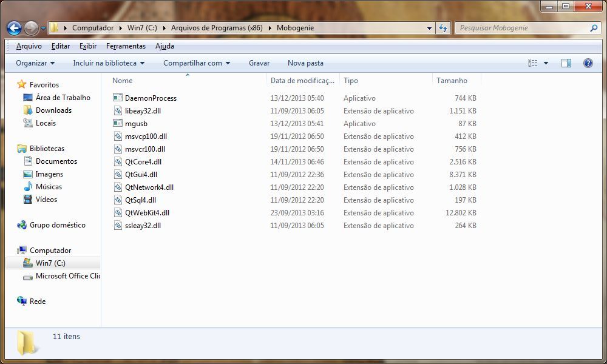Open the Ajuda menu

click(164, 46)
